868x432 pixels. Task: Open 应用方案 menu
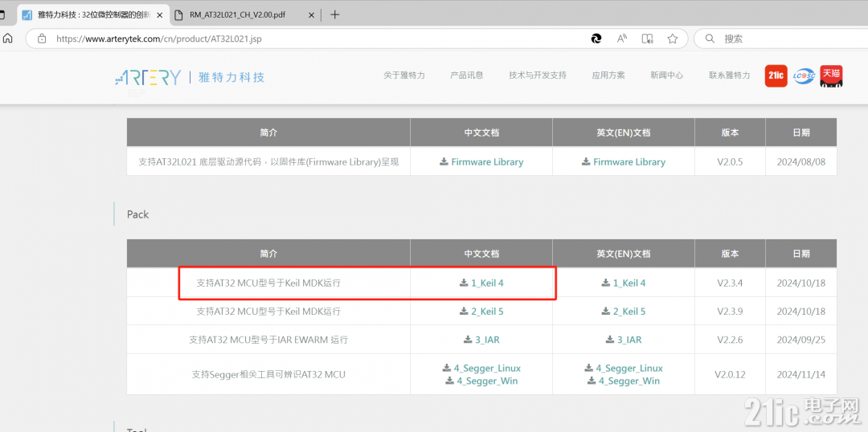608,75
